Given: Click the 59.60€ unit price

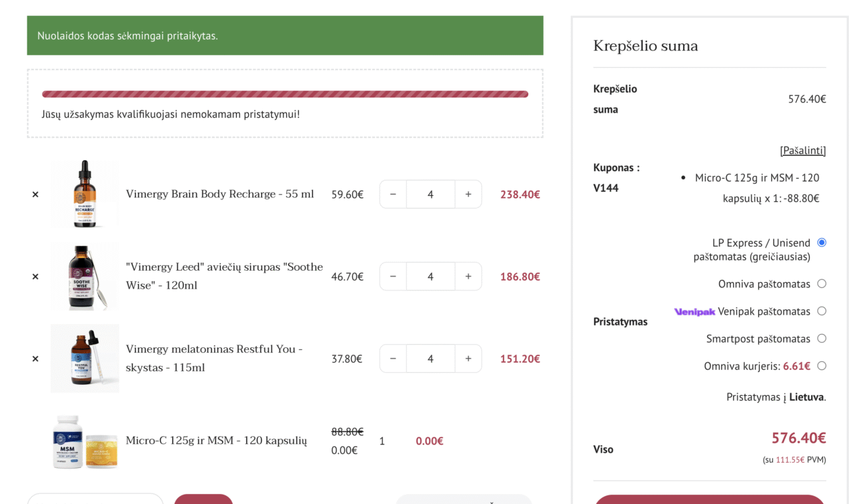Looking at the screenshot, I should pyautogui.click(x=347, y=195).
